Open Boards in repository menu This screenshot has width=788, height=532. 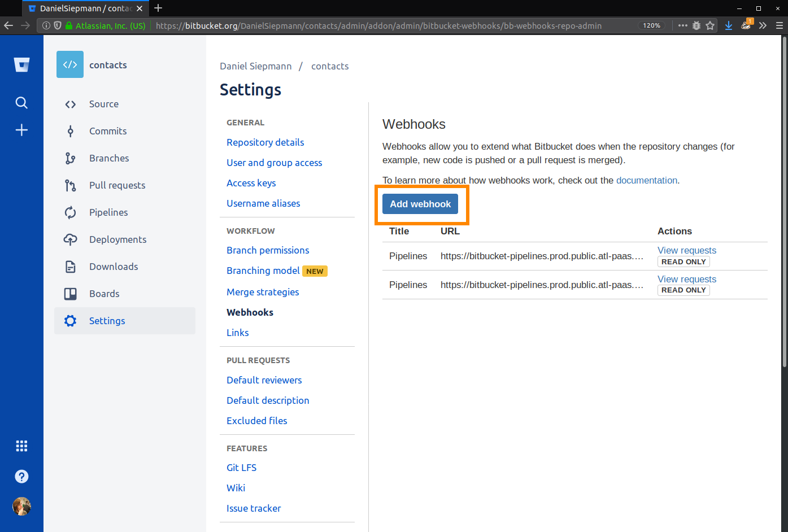coord(105,294)
